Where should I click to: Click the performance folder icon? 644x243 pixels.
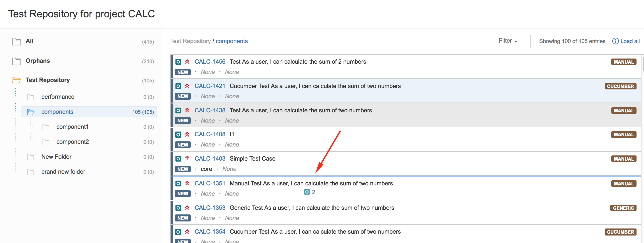(x=31, y=97)
